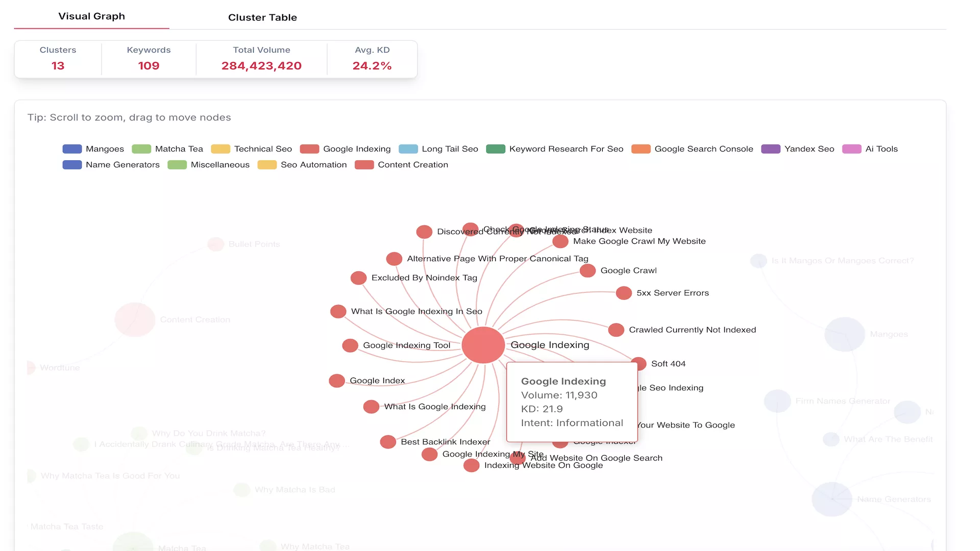Select the Soft 404 node
The height and width of the screenshot is (551, 980).
tap(639, 363)
